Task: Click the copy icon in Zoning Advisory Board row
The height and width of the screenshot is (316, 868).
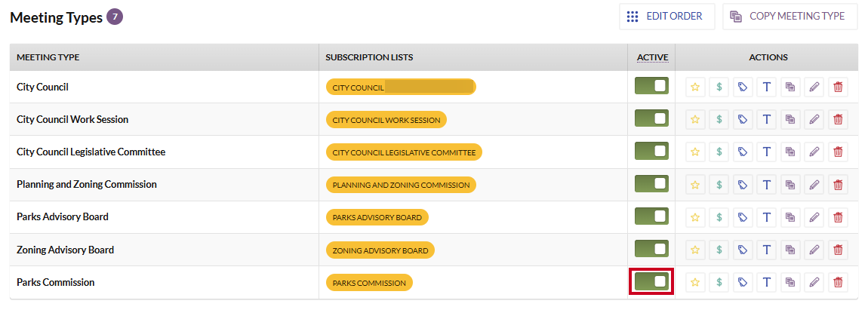Action: pyautogui.click(x=790, y=250)
